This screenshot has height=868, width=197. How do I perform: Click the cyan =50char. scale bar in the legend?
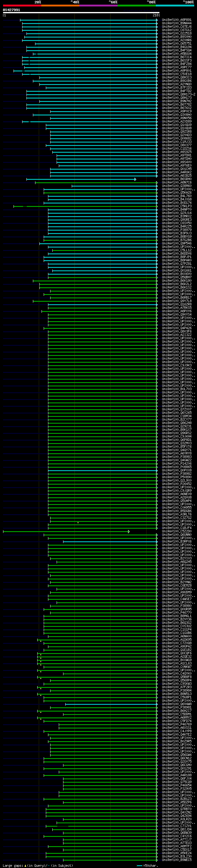(140, 866)
